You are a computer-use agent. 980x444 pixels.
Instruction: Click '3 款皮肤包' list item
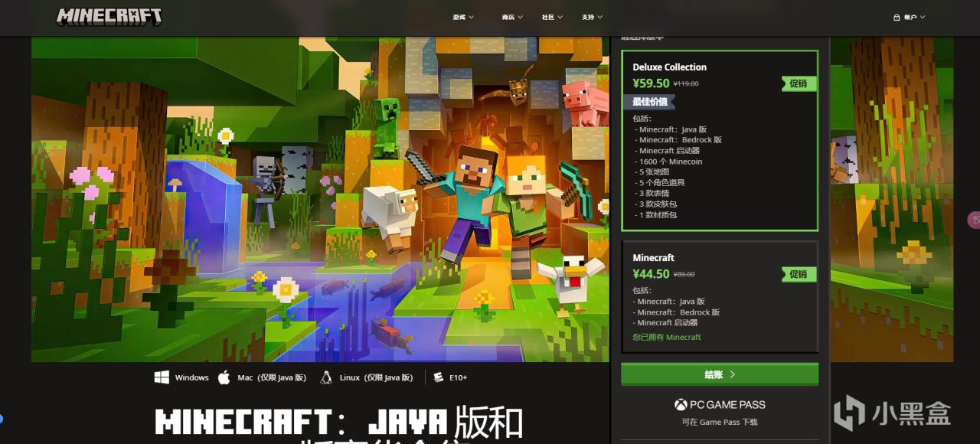(x=655, y=204)
